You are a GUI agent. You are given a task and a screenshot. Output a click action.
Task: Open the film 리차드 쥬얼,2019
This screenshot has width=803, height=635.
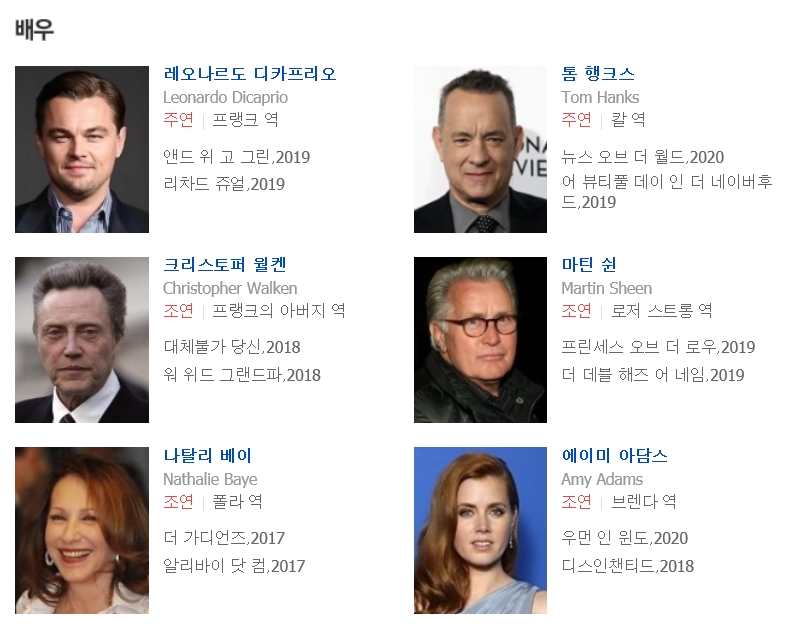point(224,184)
